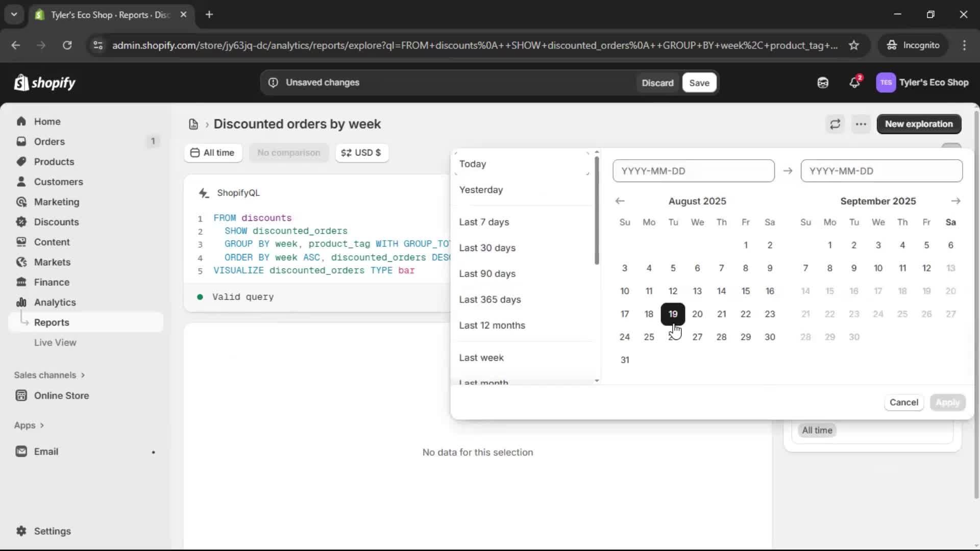This screenshot has height=551, width=980.
Task: Click the New exploration button
Action: [919, 124]
